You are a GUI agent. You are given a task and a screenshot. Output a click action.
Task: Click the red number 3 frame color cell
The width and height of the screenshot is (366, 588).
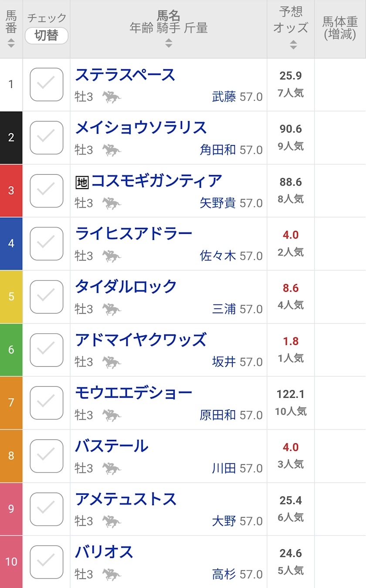[11, 191]
